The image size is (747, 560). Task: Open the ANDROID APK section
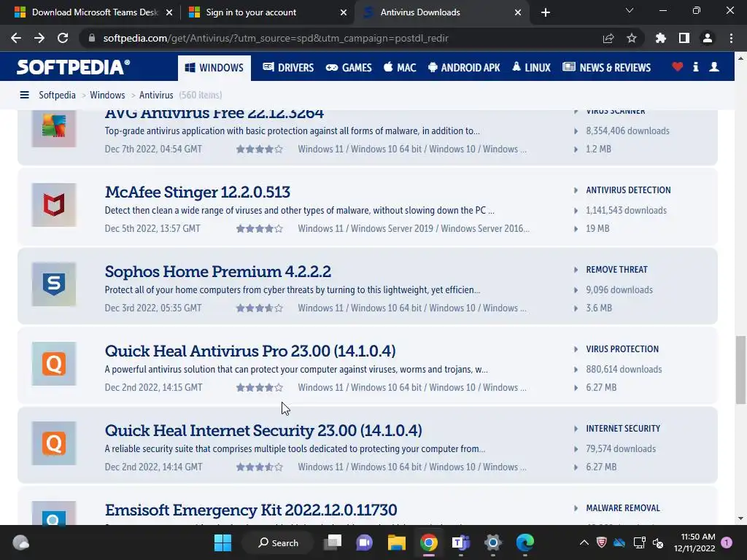click(x=464, y=68)
